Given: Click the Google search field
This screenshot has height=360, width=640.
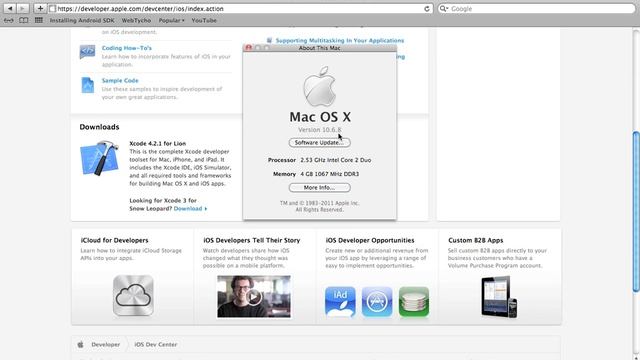Looking at the screenshot, I should click(537, 9).
